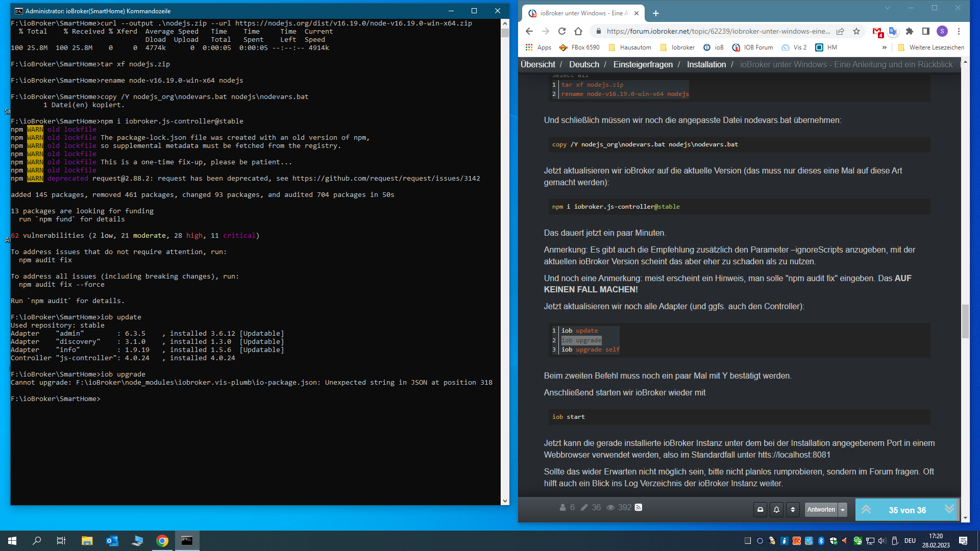The image size is (980, 551).
Task: Open the tab search dropdown in Chrome
Action: click(888, 8)
